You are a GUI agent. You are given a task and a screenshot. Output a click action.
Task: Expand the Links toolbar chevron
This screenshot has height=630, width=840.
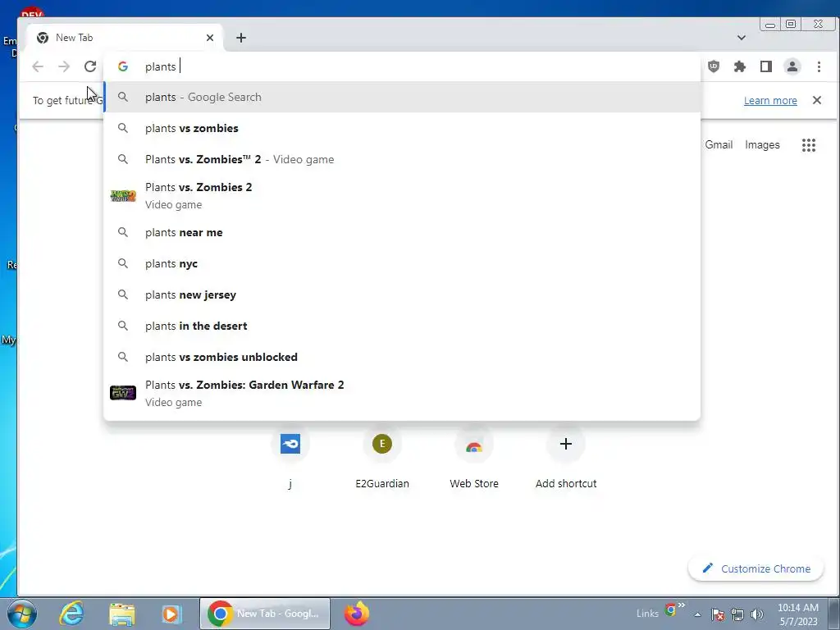(x=682, y=605)
